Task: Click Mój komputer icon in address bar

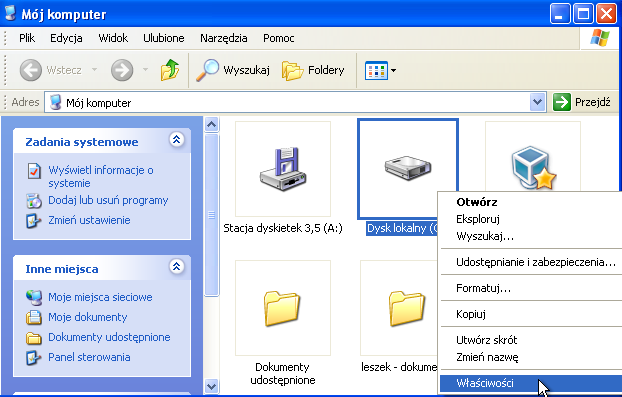Action: tap(56, 102)
